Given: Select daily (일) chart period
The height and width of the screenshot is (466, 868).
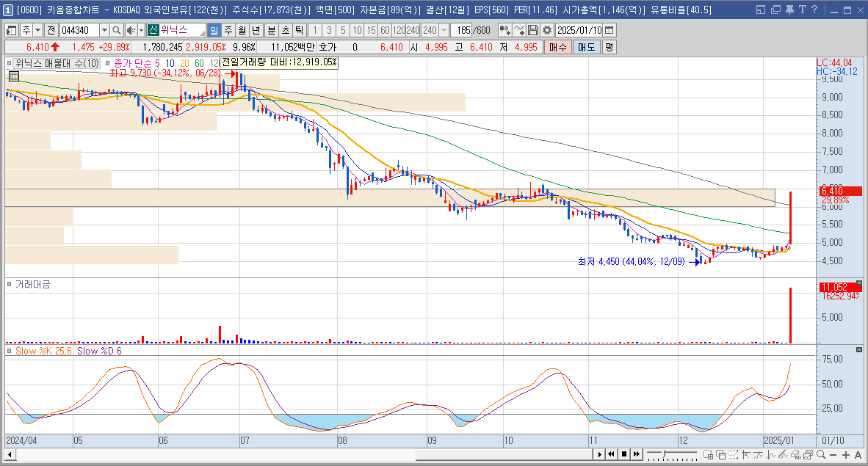Looking at the screenshot, I should 214,30.
